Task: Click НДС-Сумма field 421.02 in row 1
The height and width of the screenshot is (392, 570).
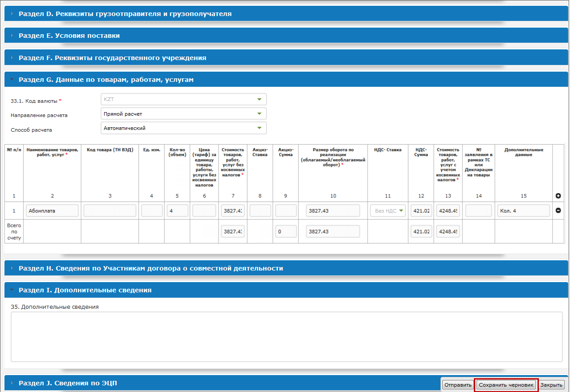Action: pos(421,210)
